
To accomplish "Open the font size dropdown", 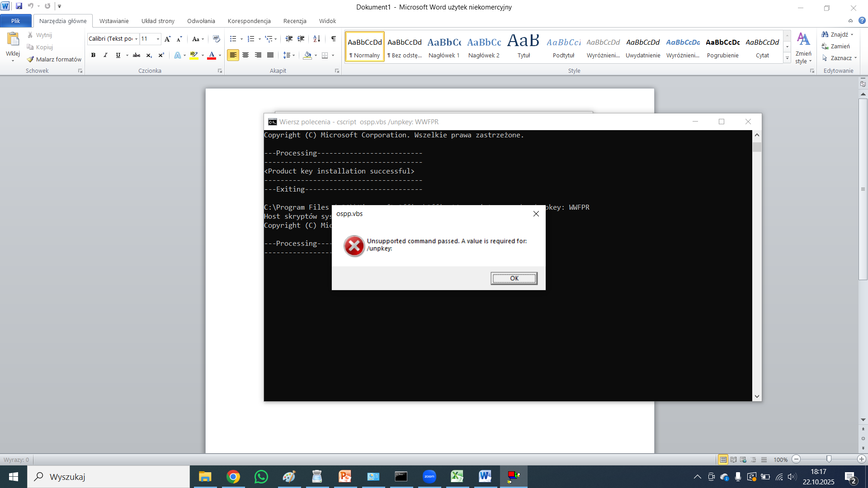I will tap(158, 39).
